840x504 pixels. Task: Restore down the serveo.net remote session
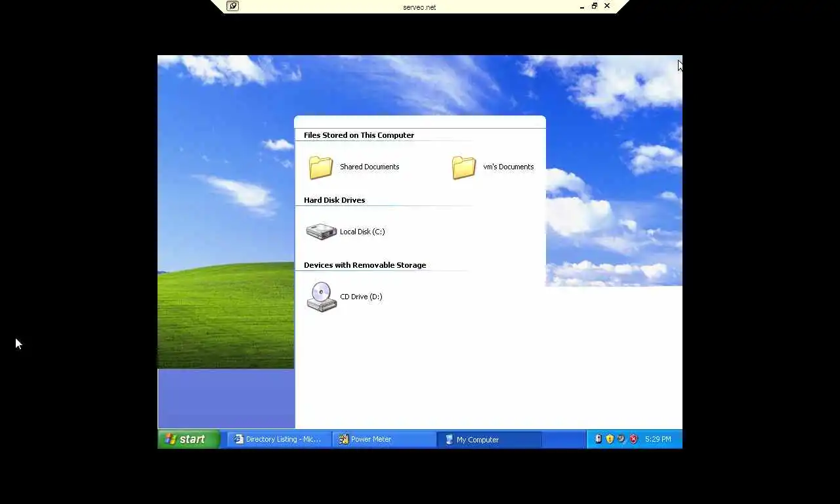tap(595, 6)
